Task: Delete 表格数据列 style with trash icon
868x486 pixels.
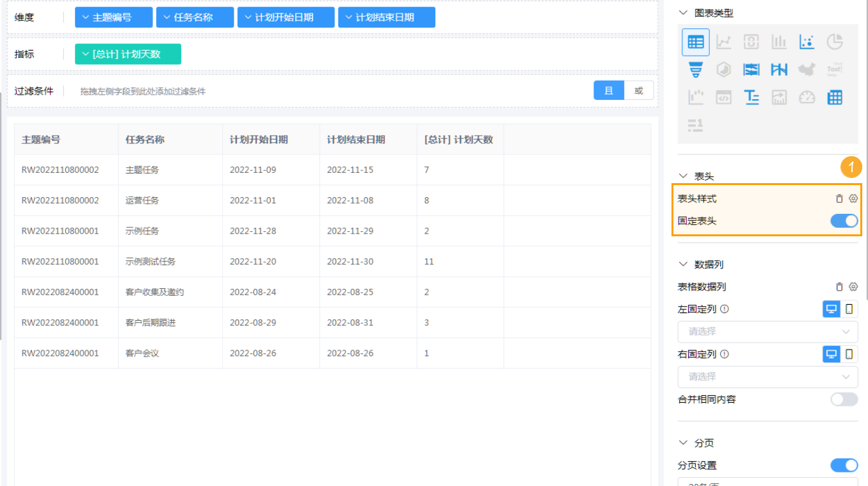Action: point(839,287)
